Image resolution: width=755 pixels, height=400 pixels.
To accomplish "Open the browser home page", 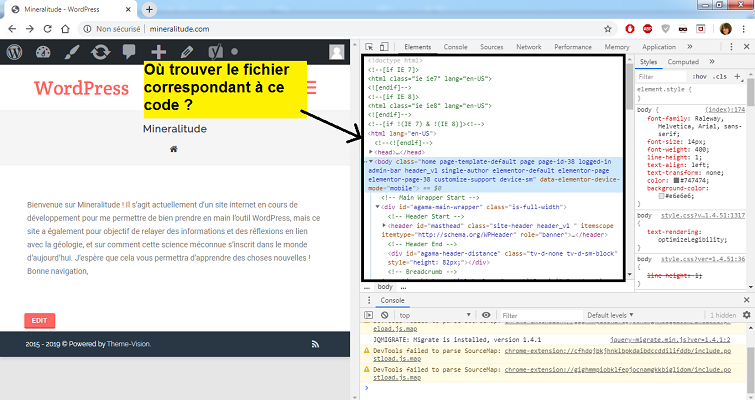I will [65, 29].
